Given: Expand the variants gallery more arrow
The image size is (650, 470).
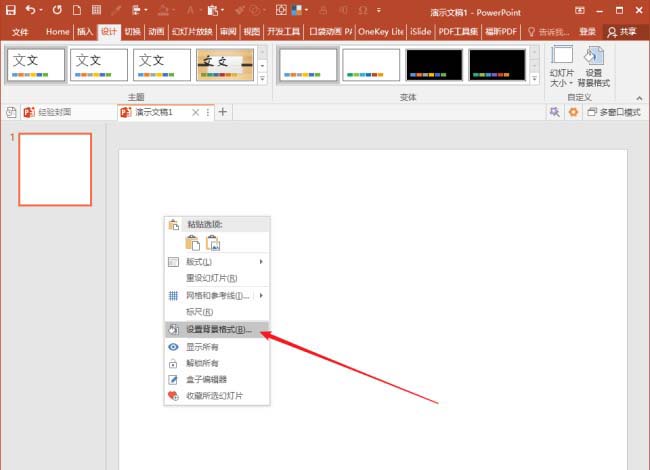Looking at the screenshot, I should pyautogui.click(x=534, y=78).
